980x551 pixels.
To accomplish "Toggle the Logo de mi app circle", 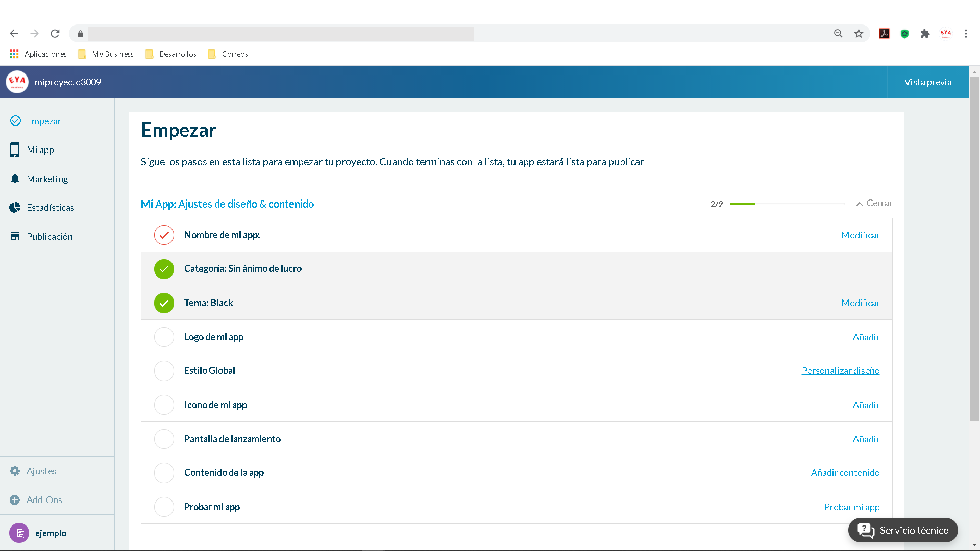I will [x=164, y=337].
